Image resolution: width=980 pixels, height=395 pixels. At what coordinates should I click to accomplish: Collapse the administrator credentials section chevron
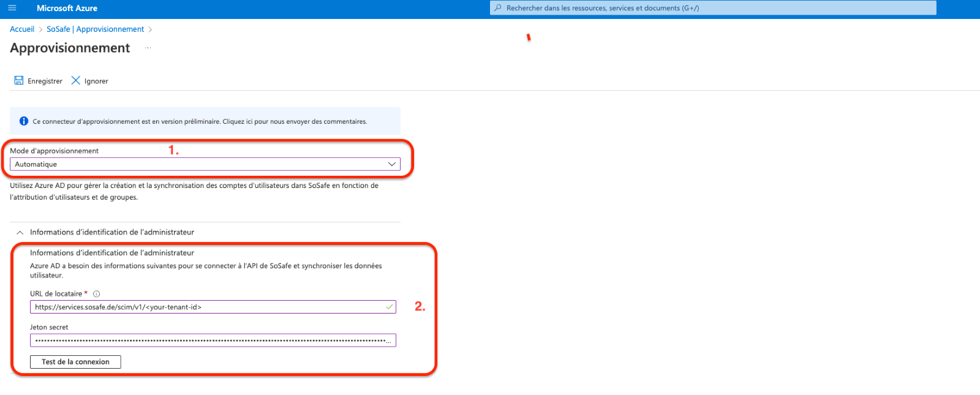coord(20,233)
